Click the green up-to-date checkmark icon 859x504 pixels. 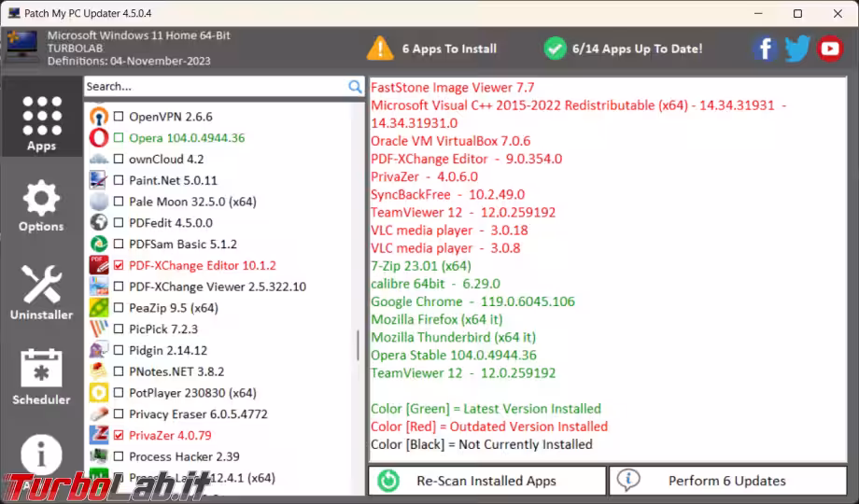(x=555, y=49)
